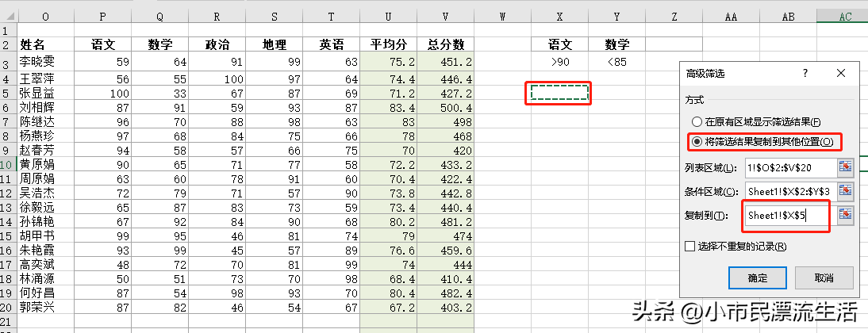Click name cell 吴浩杰
Screen dimensions: 868x333
(45, 193)
